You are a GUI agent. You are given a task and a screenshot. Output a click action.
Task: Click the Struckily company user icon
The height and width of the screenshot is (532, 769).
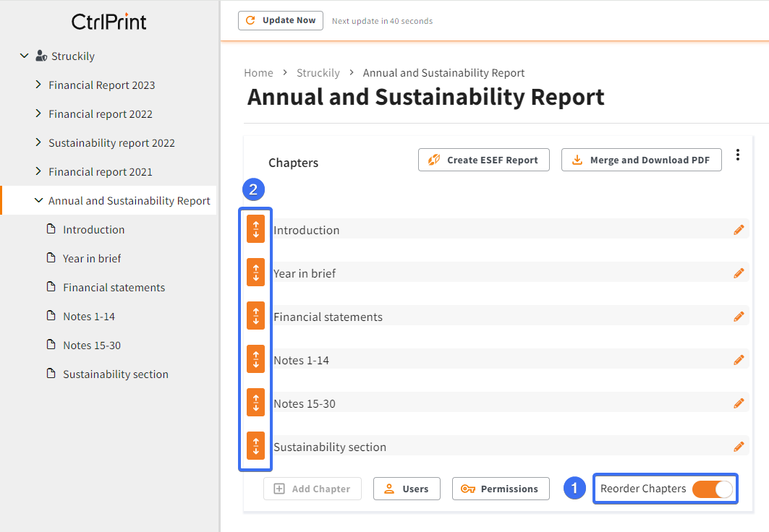coord(41,56)
